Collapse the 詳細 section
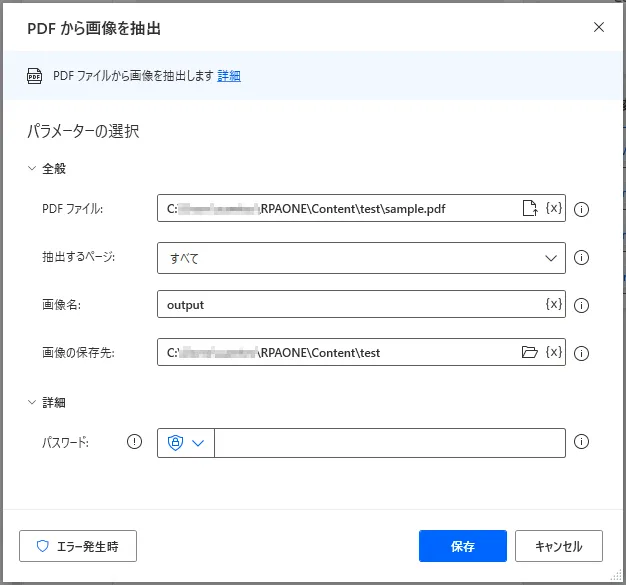Image resolution: width=626 pixels, height=585 pixels. (x=31, y=402)
